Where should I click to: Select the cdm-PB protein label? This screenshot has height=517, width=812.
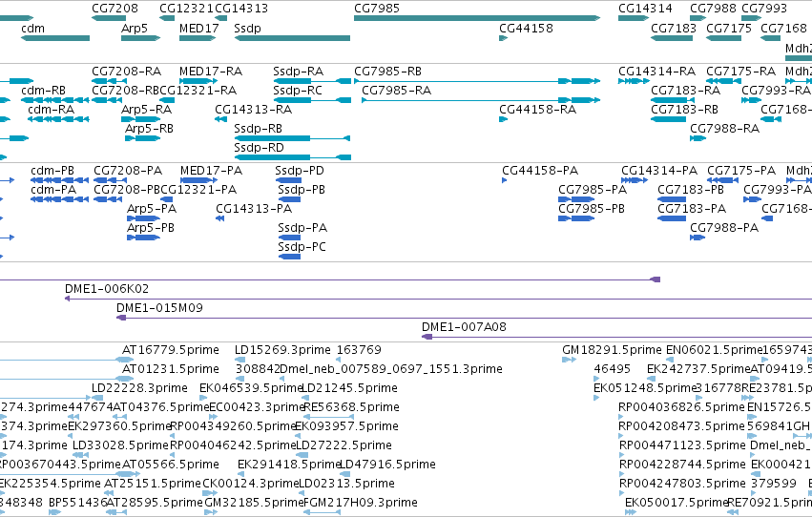52,170
